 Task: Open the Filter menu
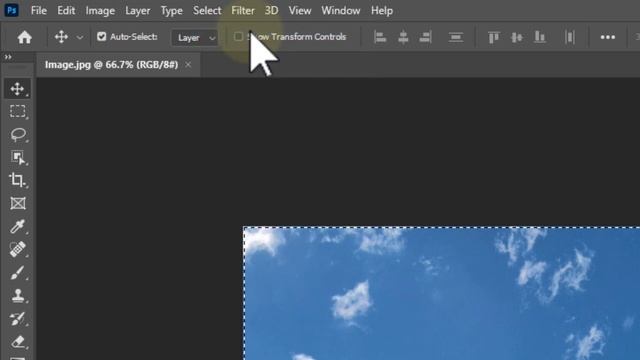pyautogui.click(x=243, y=11)
